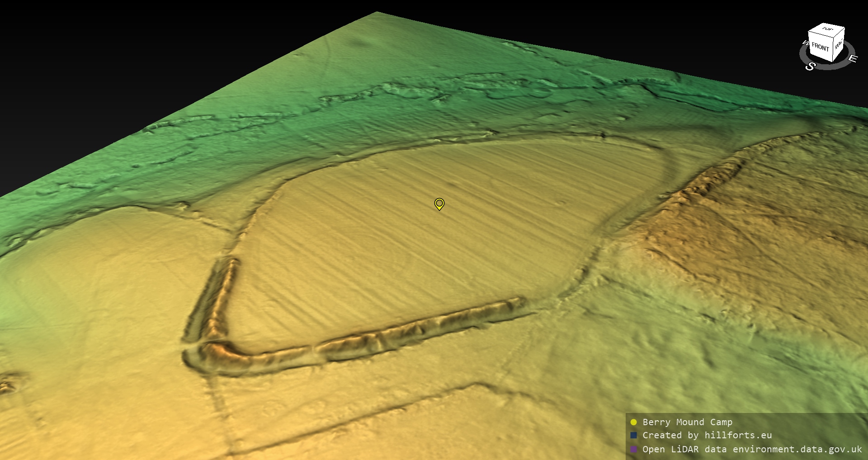Click the W compass letter beside the cube
This screenshot has height=460, width=868.
point(805,43)
